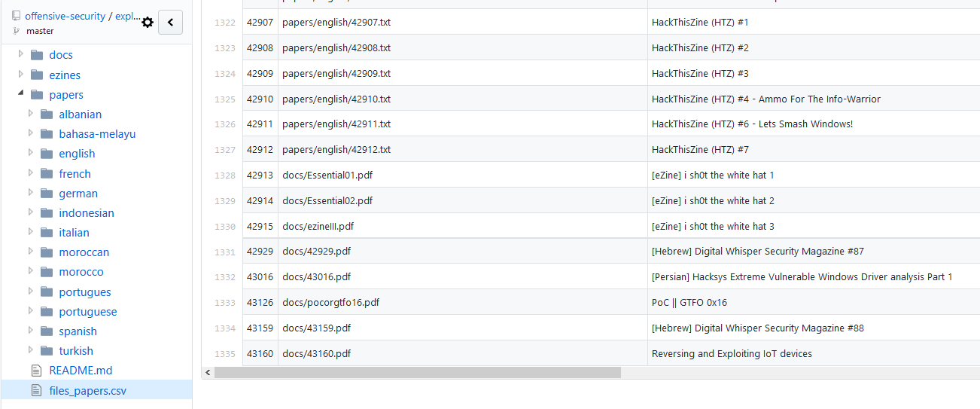The height and width of the screenshot is (409, 980).
Task: Click the master branch icon
Action: [x=17, y=31]
